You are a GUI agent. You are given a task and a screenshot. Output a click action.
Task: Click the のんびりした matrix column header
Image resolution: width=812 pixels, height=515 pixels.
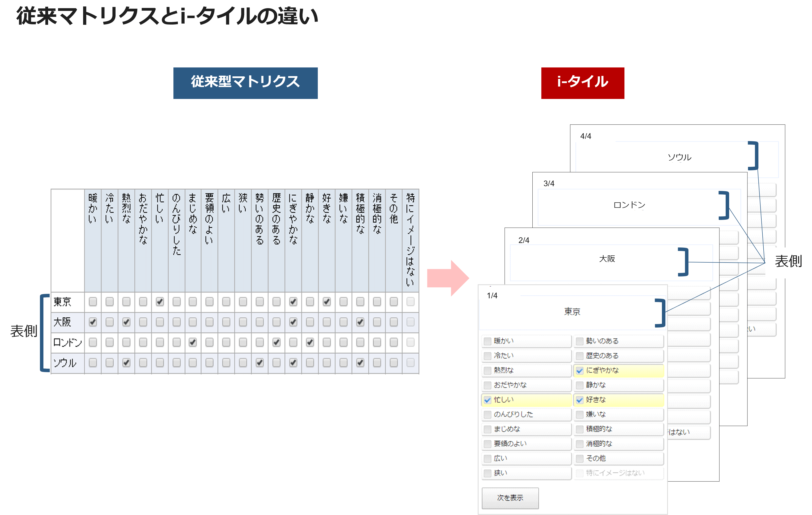click(x=176, y=241)
